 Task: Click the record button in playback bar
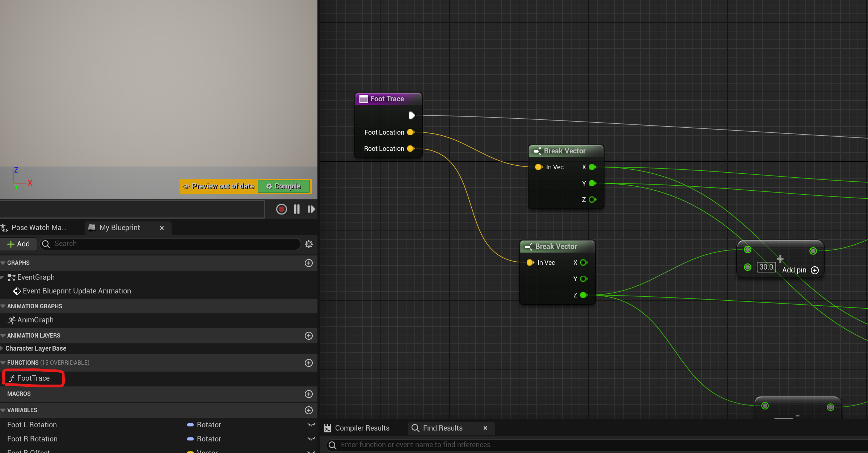point(281,209)
